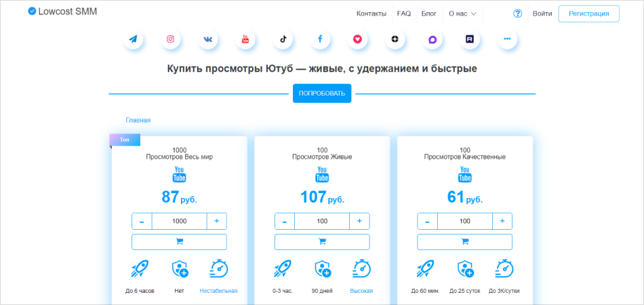This screenshot has width=644, height=305.
Task: Click quantity field in Качественные card
Action: (465, 221)
